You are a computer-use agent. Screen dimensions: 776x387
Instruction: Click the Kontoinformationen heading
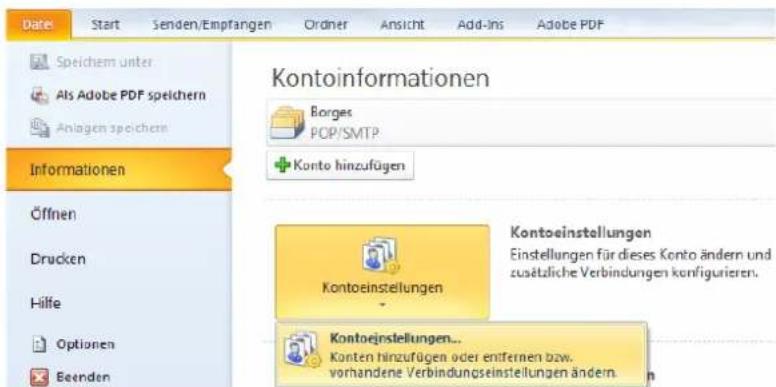point(380,78)
